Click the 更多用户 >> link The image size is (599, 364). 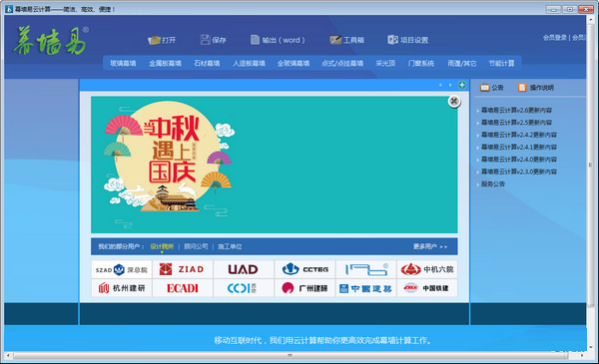point(430,246)
